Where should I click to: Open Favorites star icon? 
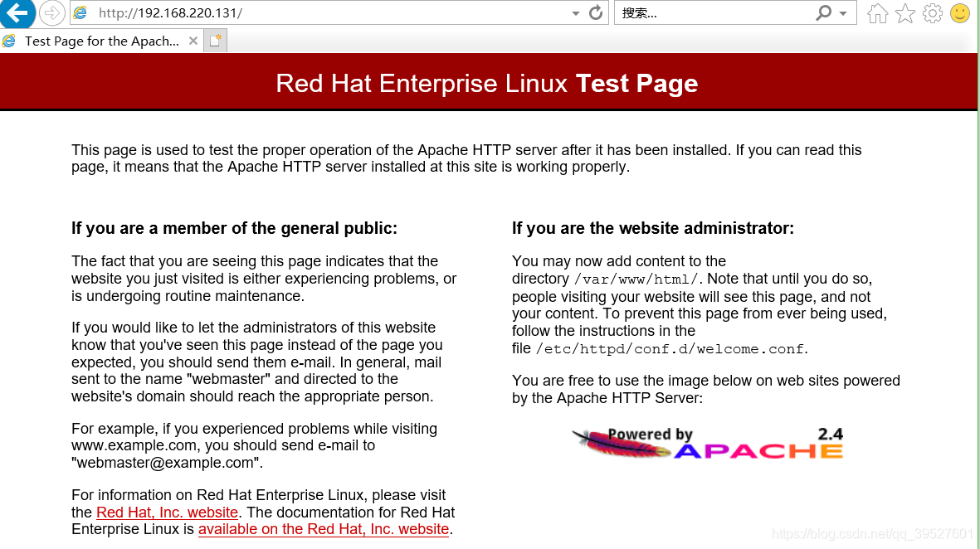click(905, 13)
